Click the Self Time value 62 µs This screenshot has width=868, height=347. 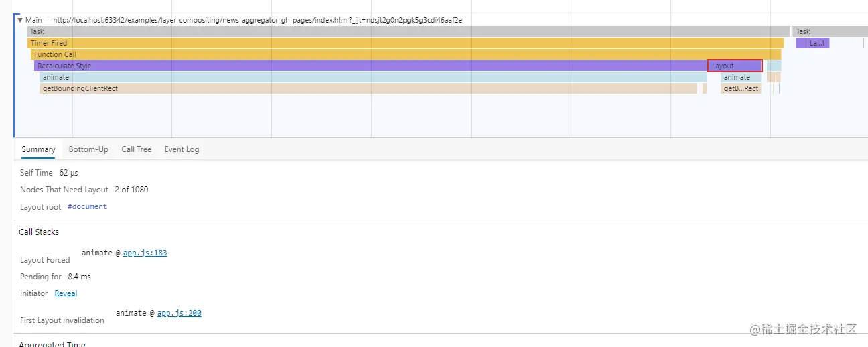[x=69, y=173]
